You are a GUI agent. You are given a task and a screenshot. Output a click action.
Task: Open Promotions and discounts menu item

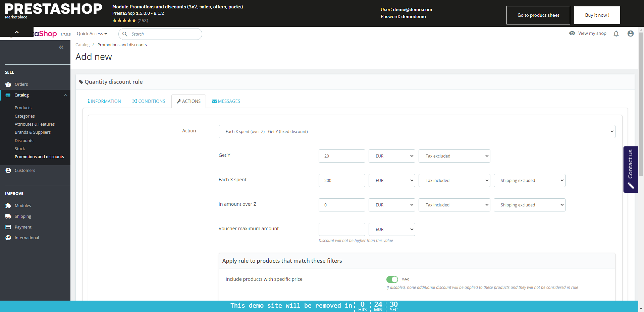tap(39, 157)
